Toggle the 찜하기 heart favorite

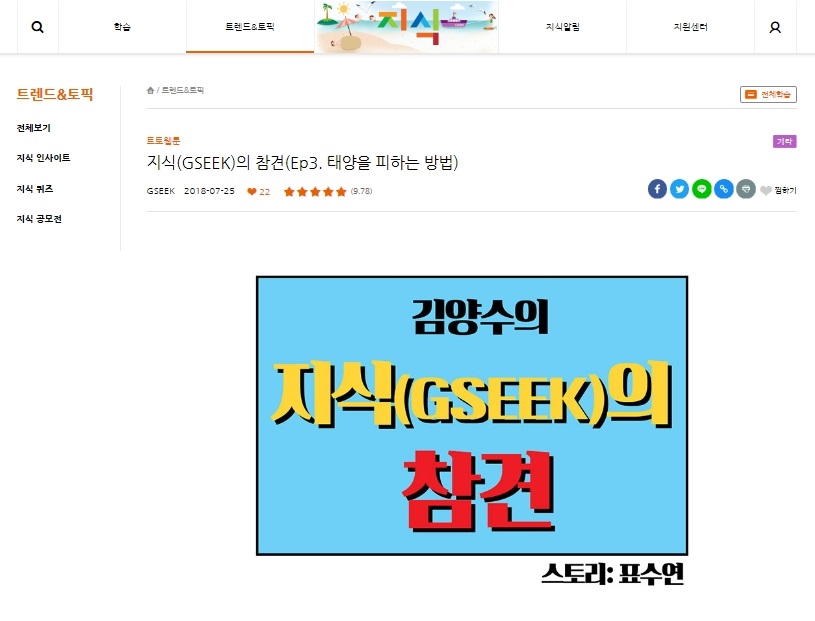[x=778, y=191]
